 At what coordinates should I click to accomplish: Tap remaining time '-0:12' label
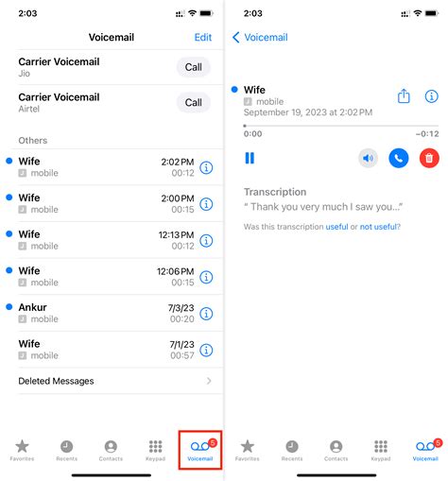427,134
